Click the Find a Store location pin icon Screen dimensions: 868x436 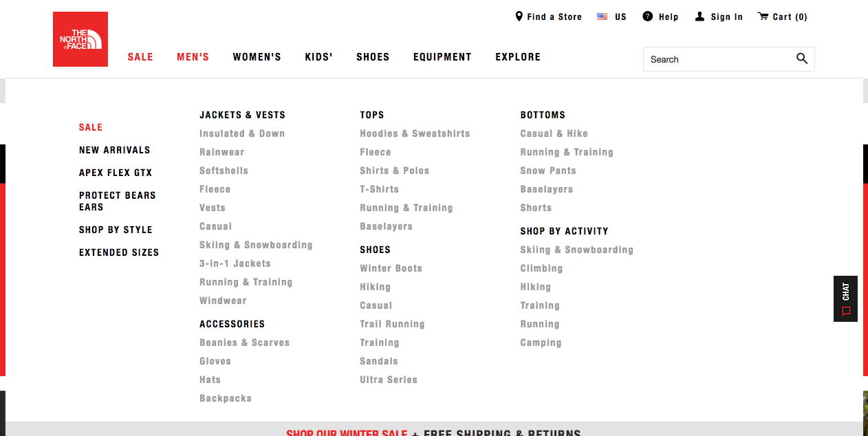coord(519,17)
